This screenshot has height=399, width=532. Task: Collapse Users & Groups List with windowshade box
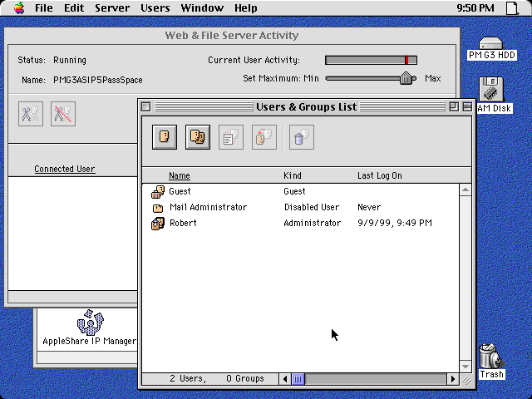point(466,107)
